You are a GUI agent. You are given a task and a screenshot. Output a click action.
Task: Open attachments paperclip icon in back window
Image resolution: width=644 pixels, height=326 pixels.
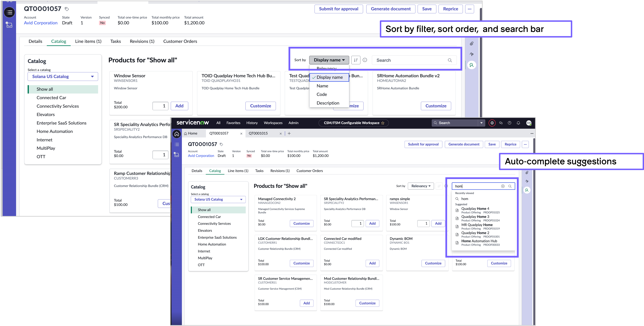click(472, 44)
